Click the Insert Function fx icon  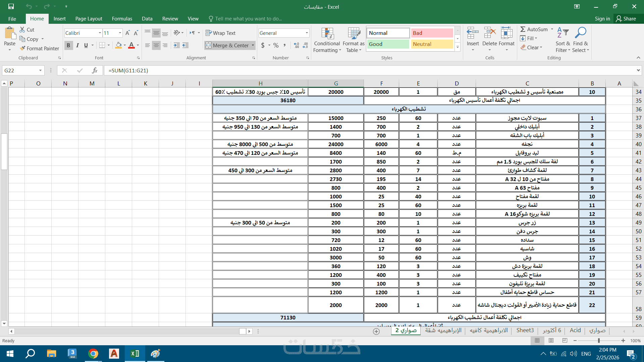click(x=95, y=70)
